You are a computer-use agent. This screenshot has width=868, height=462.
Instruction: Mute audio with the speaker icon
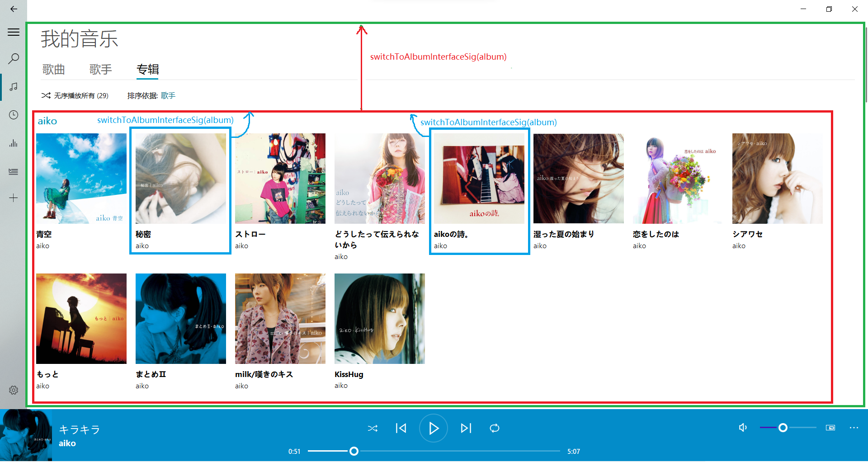[743, 427]
